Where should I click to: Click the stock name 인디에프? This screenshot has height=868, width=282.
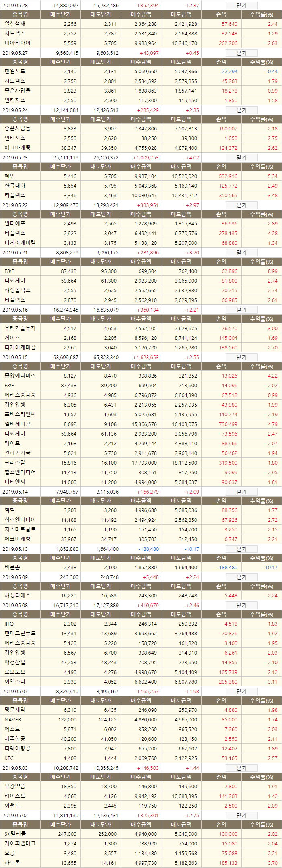pyautogui.click(x=15, y=223)
